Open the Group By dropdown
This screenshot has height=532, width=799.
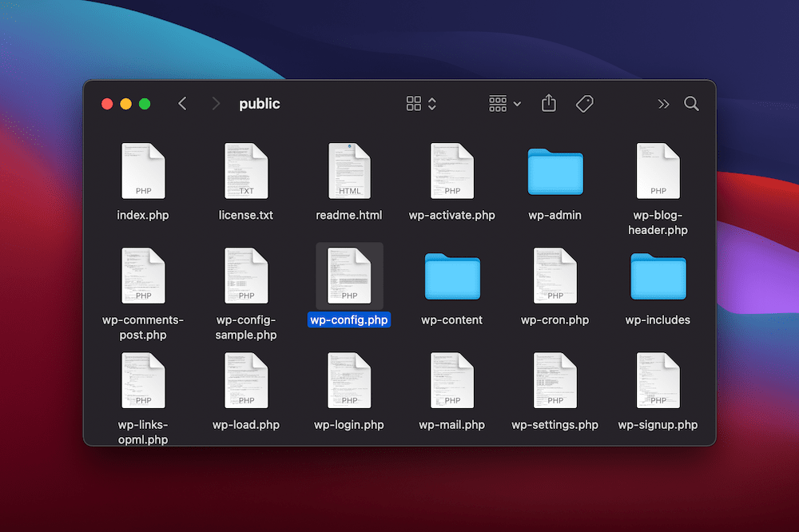[x=504, y=104]
